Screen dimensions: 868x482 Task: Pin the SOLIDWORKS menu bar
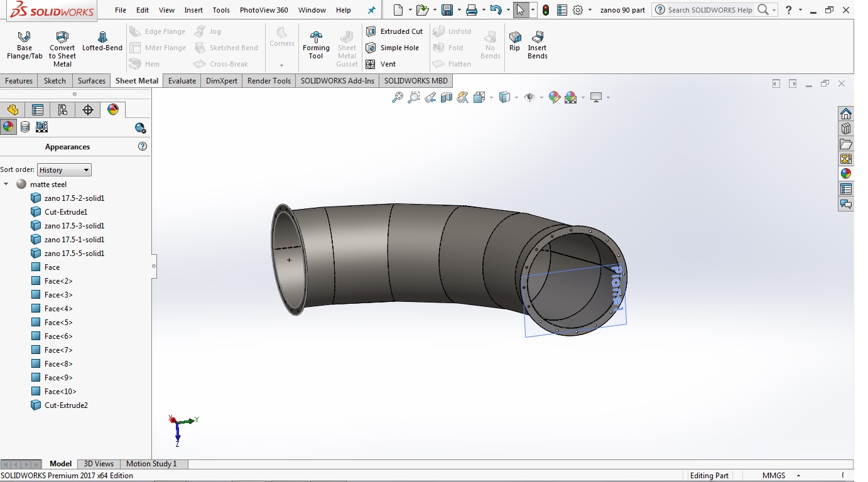coord(372,10)
